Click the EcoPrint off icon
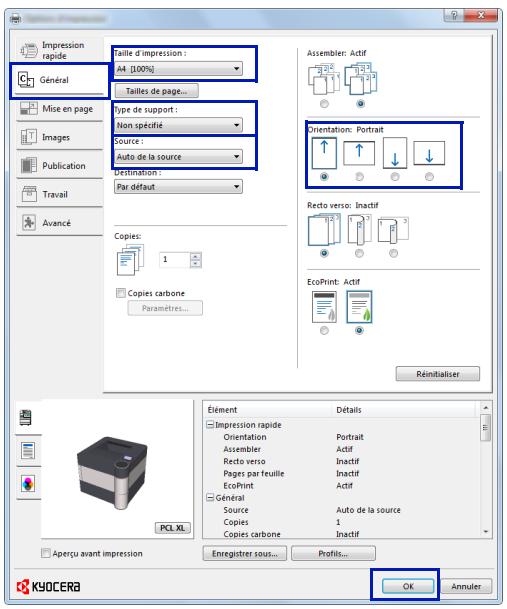 pos(324,307)
